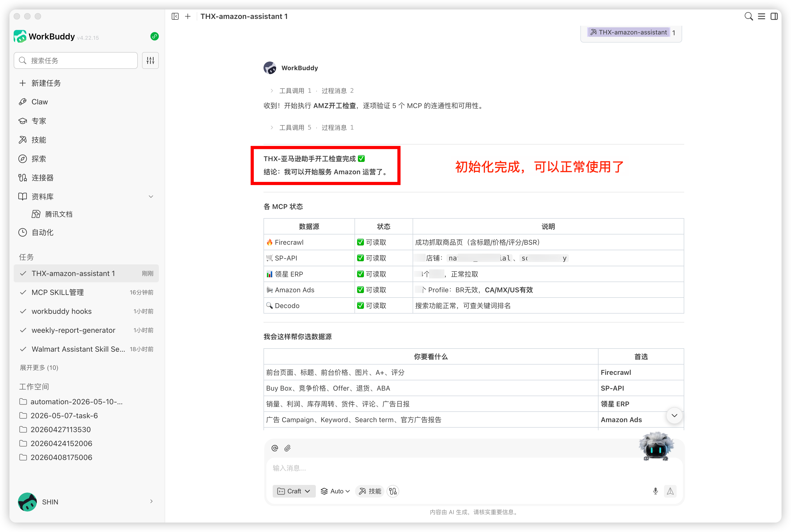
Task: Click Firecrawl cell in MCP table
Action: pos(309,242)
